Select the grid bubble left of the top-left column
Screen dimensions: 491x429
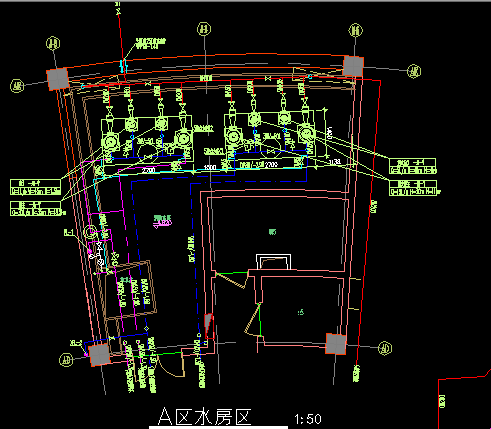[17, 86]
